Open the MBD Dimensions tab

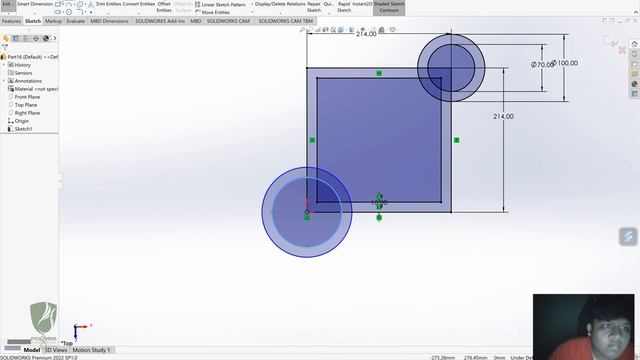109,21
